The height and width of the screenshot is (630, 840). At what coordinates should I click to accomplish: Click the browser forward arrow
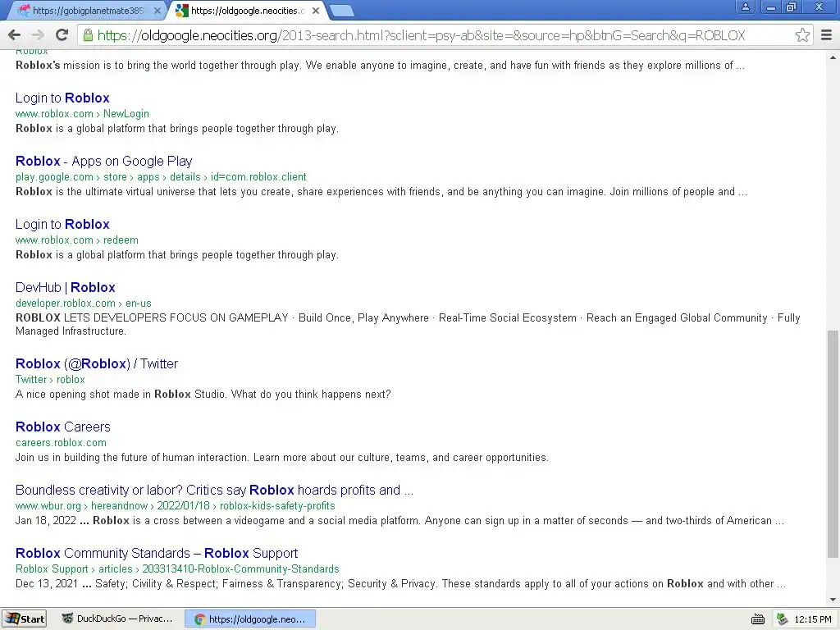pyautogui.click(x=38, y=35)
